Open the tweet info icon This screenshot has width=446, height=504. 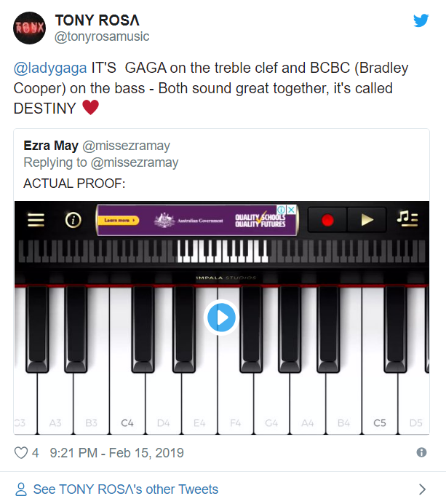[x=421, y=452]
